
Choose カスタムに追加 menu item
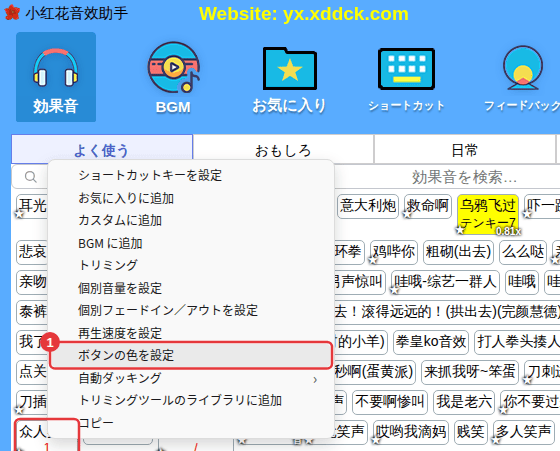click(x=191, y=220)
